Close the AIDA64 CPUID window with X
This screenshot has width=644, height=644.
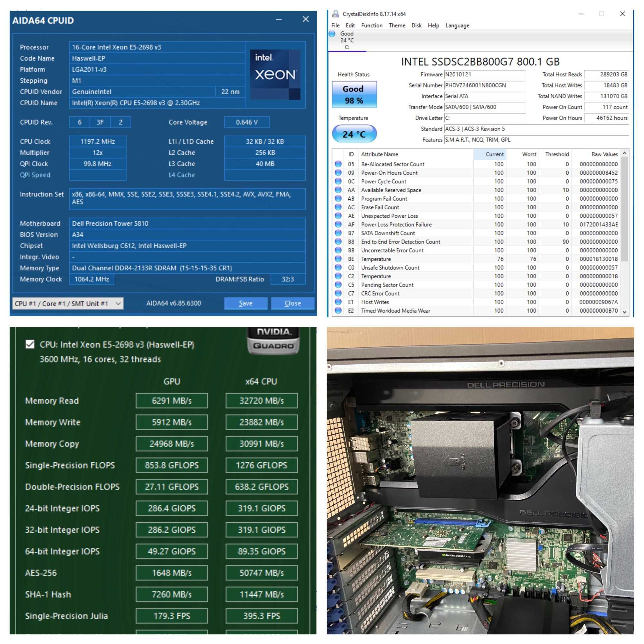point(306,19)
